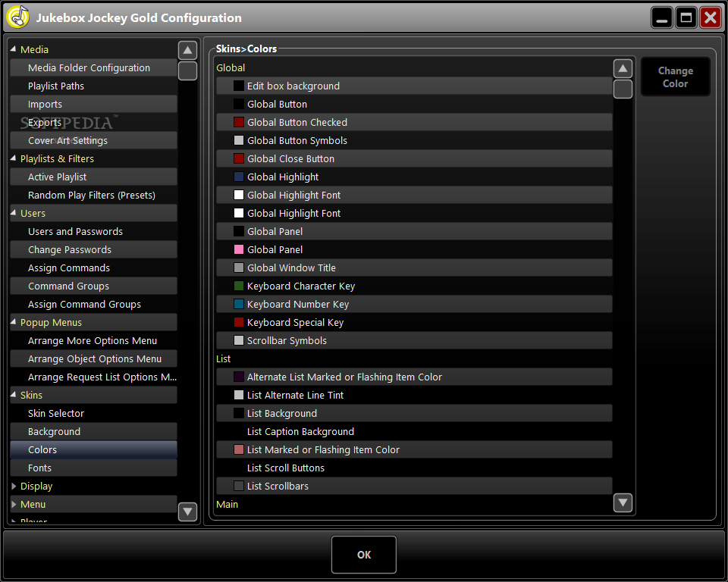
Task: Select Assign Command Groups item
Action: [x=93, y=304]
